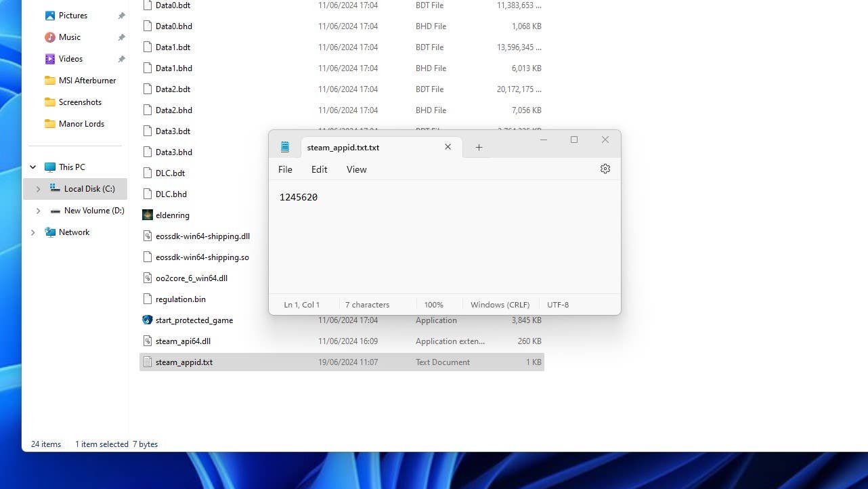Viewport: 868px width, 489px height.
Task: Expand the Network tree node
Action: [32, 232]
